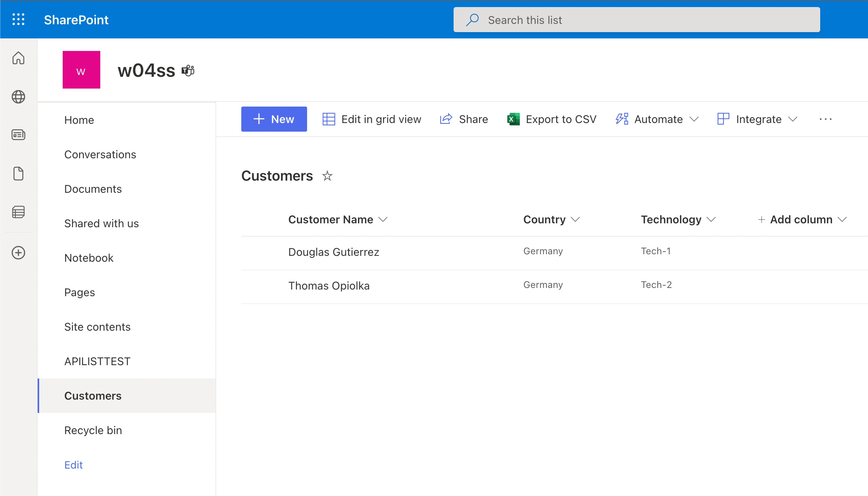Open My lists icon in left rail
This screenshot has width=868, height=496.
point(18,212)
